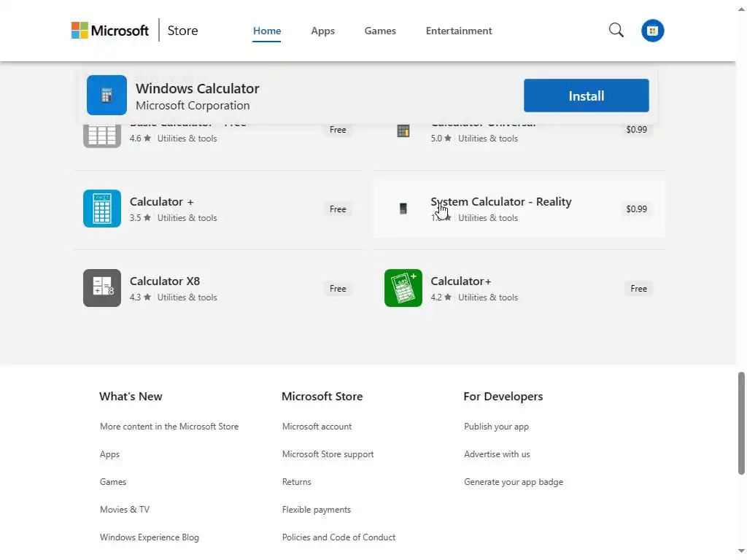Screen dimensions: 747x560
Task: Click Free price on Calculator X8
Action: point(338,289)
